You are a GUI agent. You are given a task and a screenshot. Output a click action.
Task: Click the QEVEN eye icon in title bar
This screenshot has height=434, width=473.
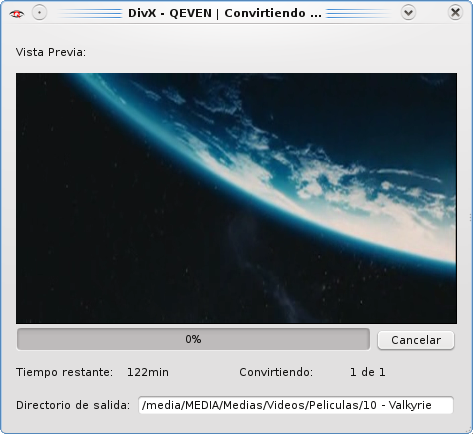click(x=17, y=14)
